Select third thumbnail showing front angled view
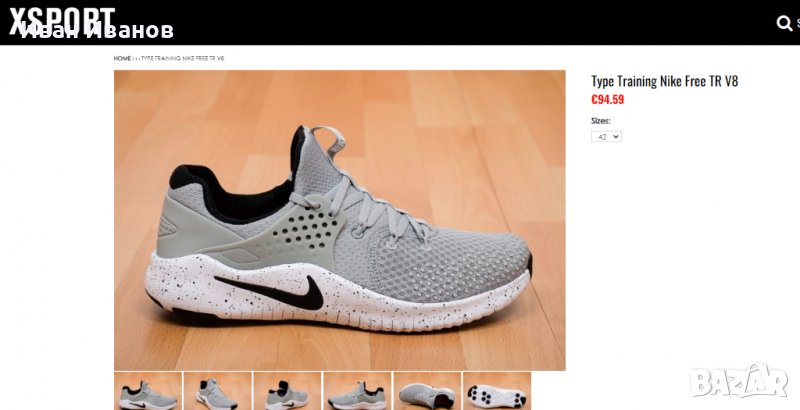800x410 pixels. [x=287, y=391]
